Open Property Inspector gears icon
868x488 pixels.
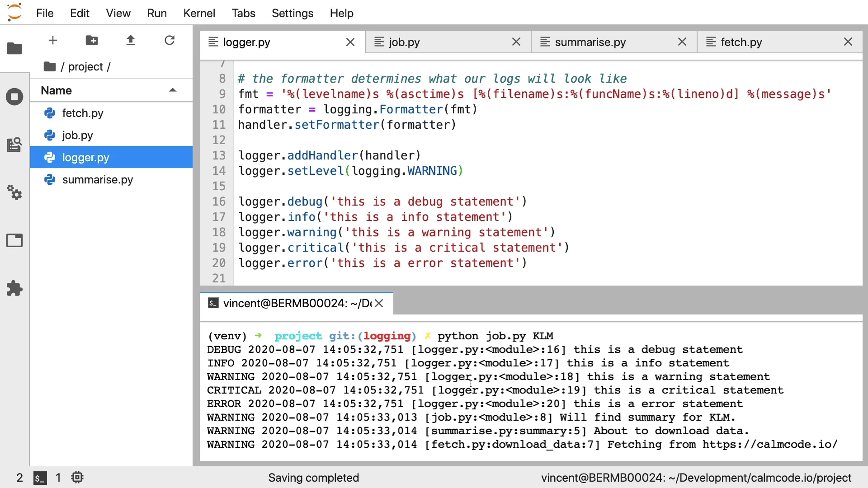(x=14, y=193)
